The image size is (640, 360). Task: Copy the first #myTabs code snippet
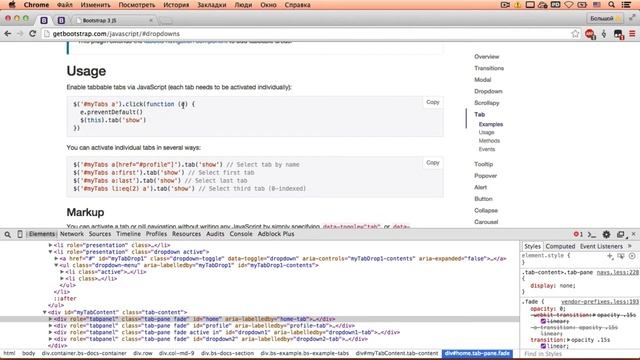click(433, 102)
